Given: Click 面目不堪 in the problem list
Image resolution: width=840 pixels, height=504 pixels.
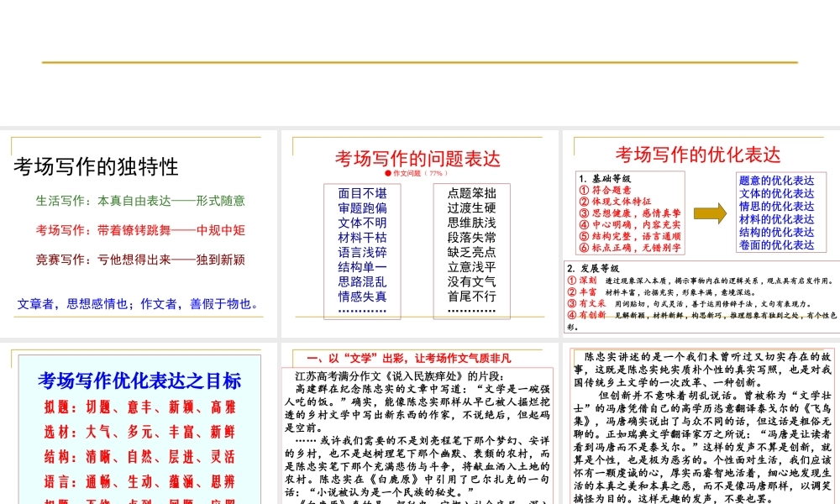Looking at the screenshot, I should (362, 193).
